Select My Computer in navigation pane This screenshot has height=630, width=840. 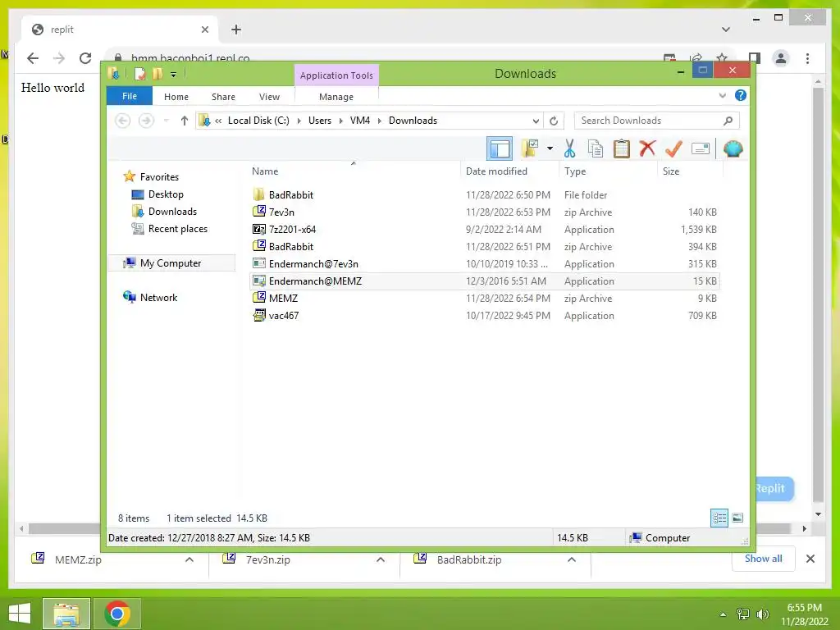pos(171,263)
